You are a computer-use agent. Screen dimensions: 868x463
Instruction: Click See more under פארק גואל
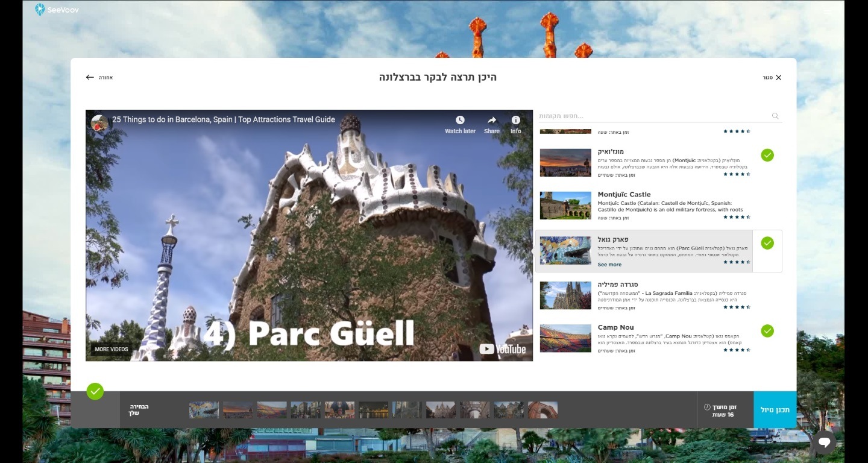click(609, 265)
